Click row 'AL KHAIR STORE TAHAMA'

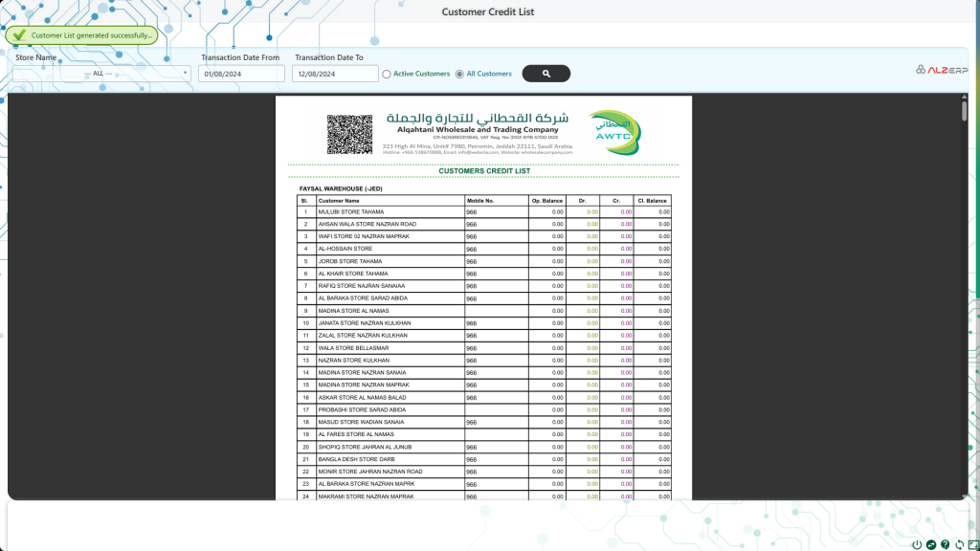[484, 274]
